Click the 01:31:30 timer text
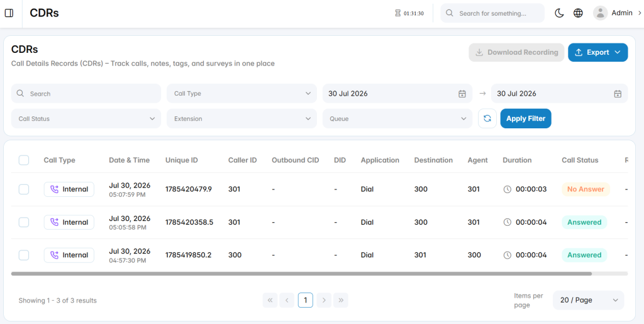Image resolution: width=644 pixels, height=324 pixels. [414, 14]
